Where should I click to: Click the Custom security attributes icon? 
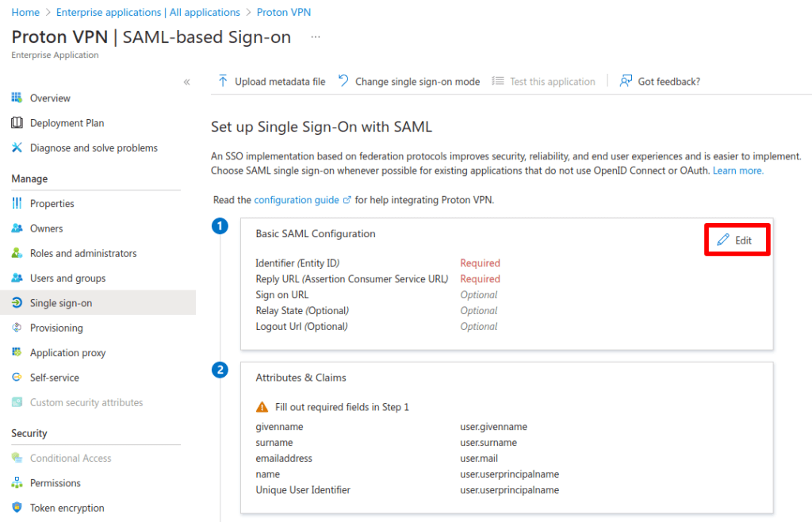coord(17,402)
